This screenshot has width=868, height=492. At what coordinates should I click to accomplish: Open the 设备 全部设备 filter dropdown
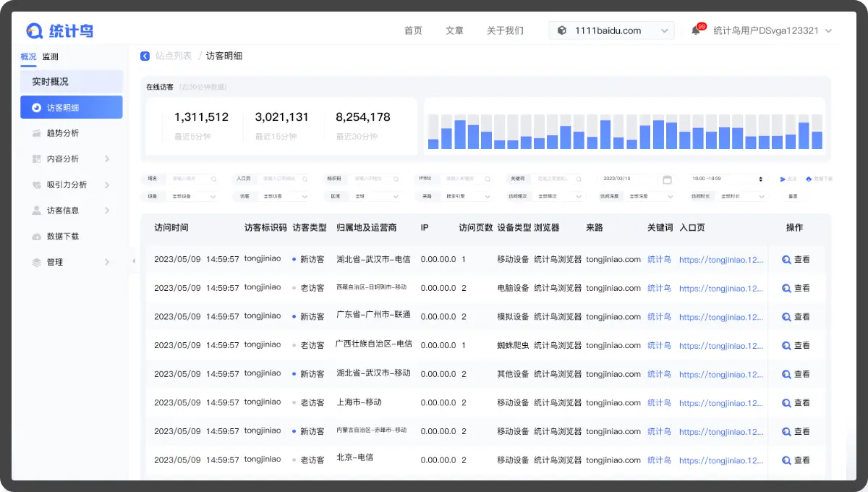click(192, 196)
